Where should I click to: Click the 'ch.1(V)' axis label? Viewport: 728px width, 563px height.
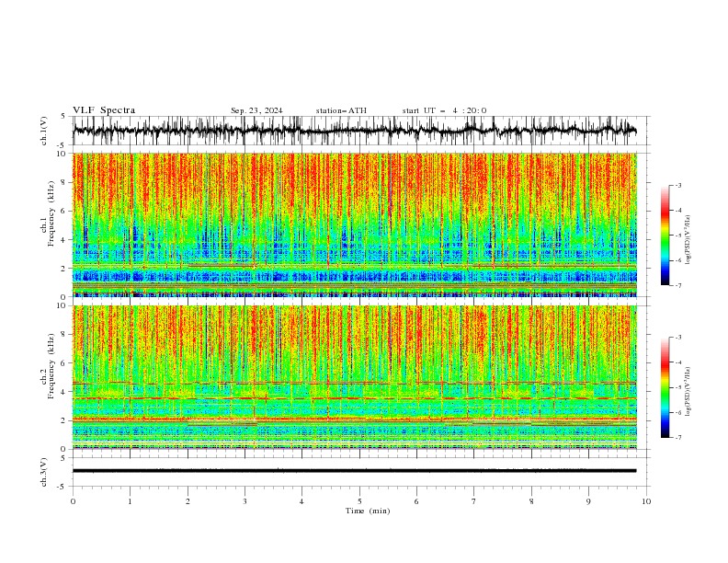44,131
